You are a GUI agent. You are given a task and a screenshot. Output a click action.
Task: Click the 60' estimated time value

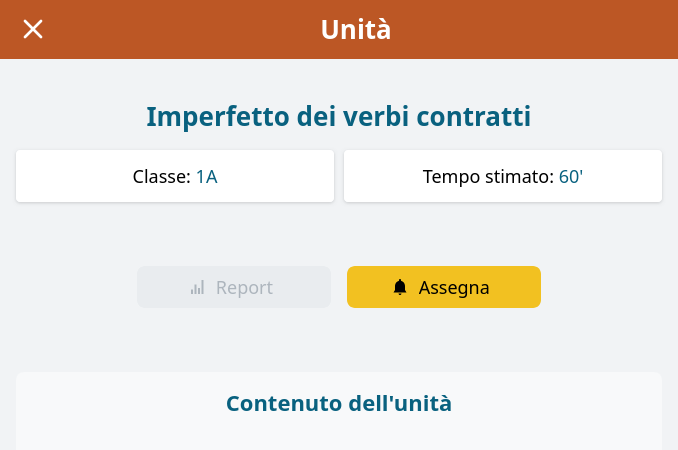571,176
